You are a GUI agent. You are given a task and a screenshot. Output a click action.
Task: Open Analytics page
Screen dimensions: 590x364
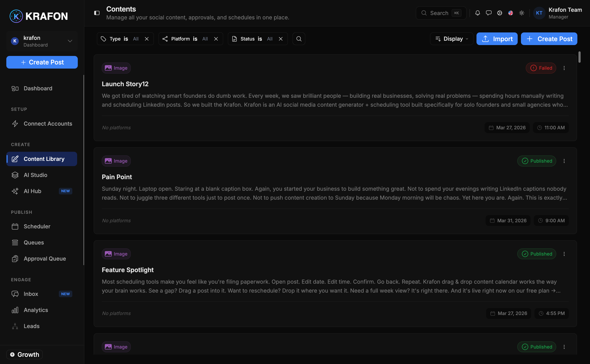click(x=42, y=310)
